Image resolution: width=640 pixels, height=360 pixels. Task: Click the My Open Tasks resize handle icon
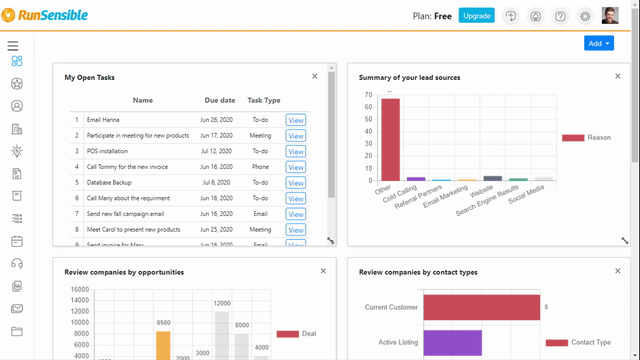tap(331, 241)
